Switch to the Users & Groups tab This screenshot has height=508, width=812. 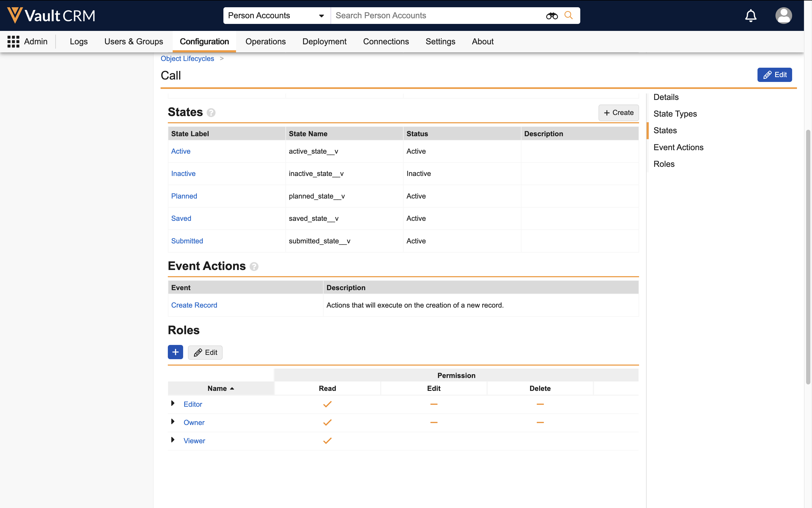coord(133,42)
